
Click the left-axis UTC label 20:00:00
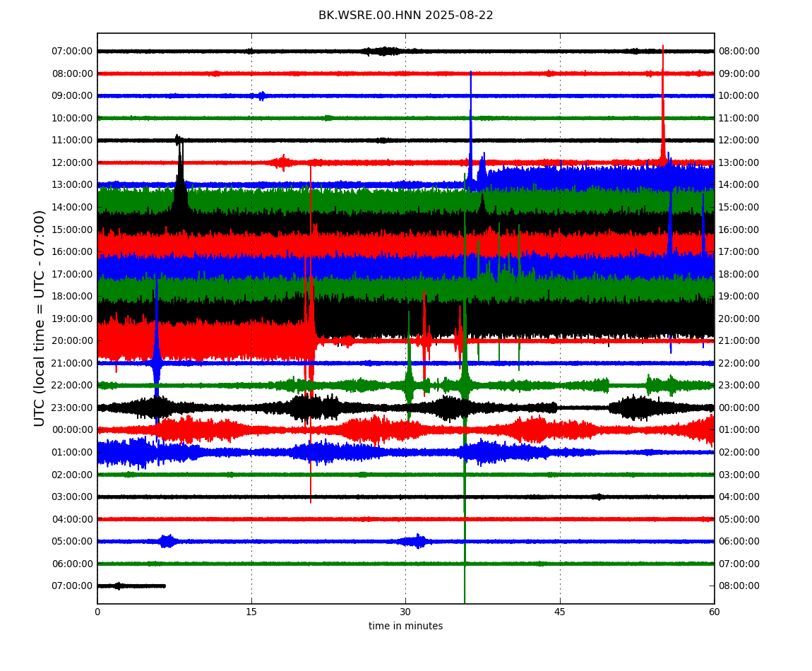72,341
